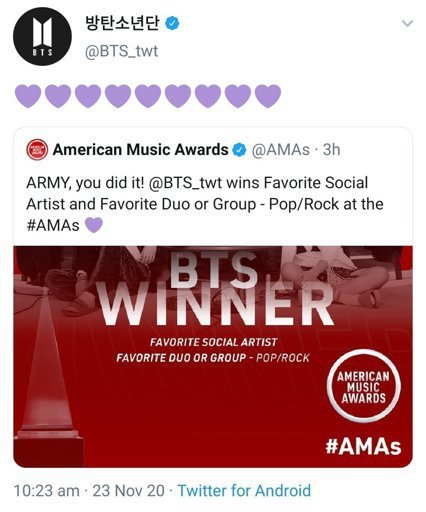
Task: Follow the @BTS_twt mention in quoted text
Action: tap(185, 183)
